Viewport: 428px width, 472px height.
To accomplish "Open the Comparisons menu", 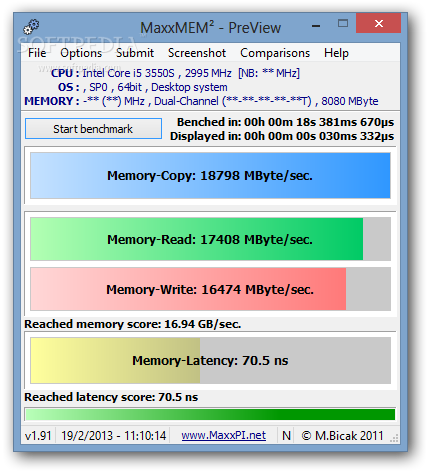I will click(275, 53).
